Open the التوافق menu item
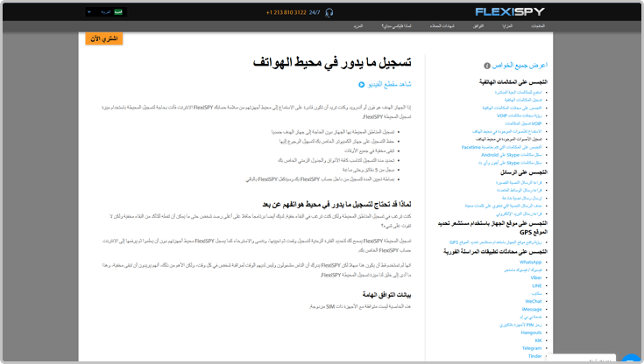Viewport: 644px width, 364px height. click(x=478, y=26)
